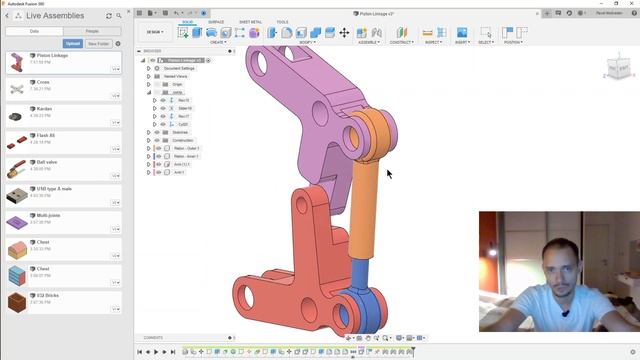
Task: Hide the Sketches folder
Action: click(x=157, y=132)
